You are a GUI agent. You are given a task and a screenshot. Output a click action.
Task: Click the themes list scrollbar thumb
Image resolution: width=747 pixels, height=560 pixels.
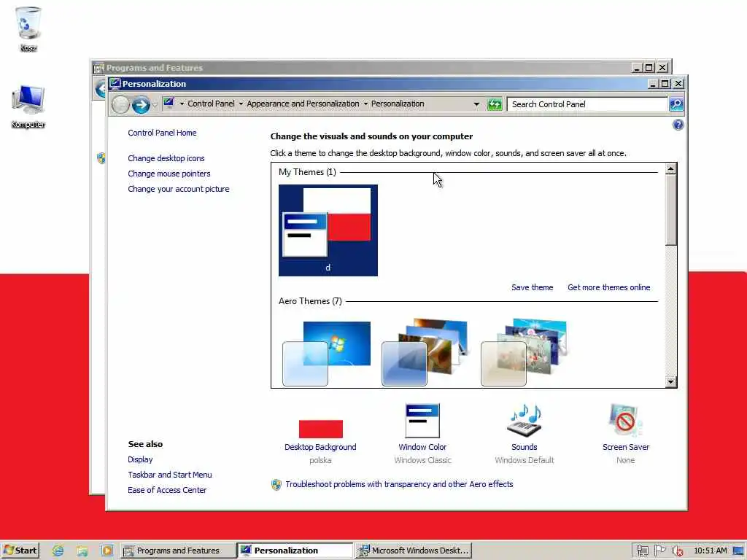click(671, 211)
